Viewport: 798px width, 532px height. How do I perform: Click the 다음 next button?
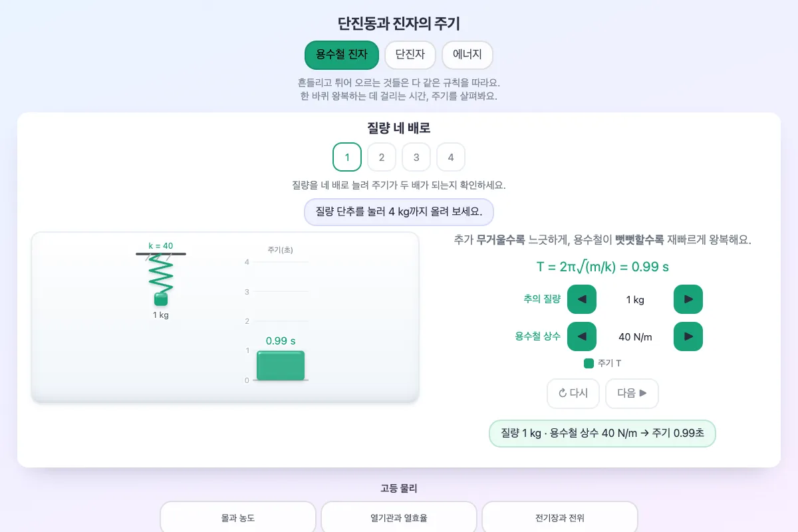(x=632, y=394)
